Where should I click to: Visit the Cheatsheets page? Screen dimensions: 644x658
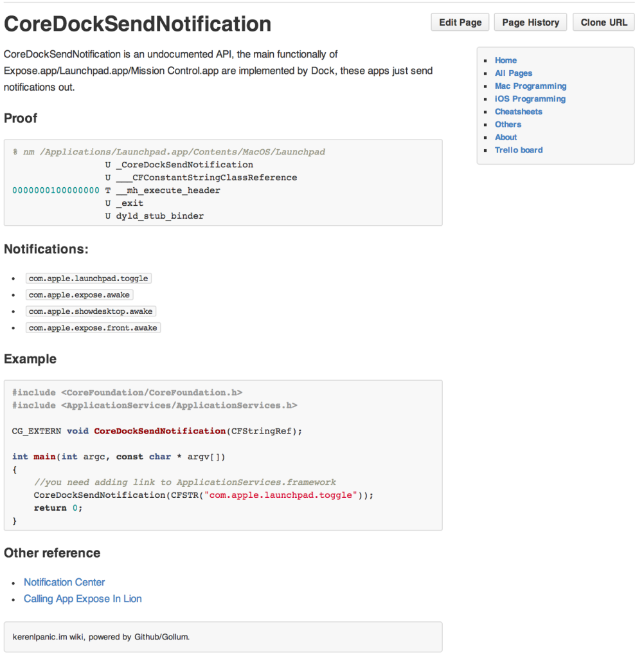(x=518, y=112)
